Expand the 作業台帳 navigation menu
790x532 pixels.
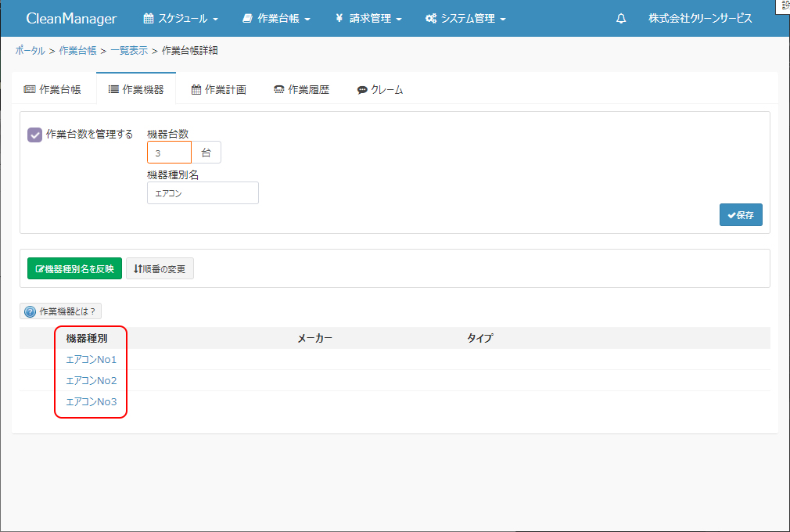coord(276,18)
